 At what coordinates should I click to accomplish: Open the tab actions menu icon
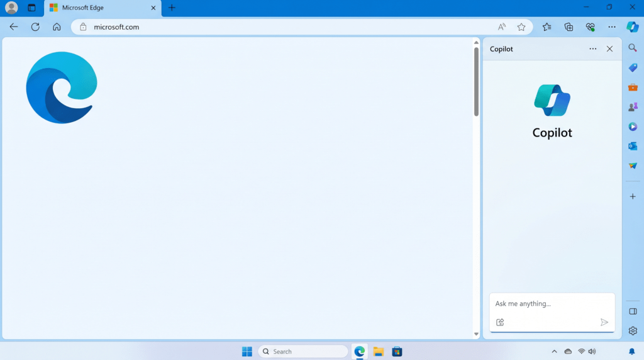(x=31, y=8)
